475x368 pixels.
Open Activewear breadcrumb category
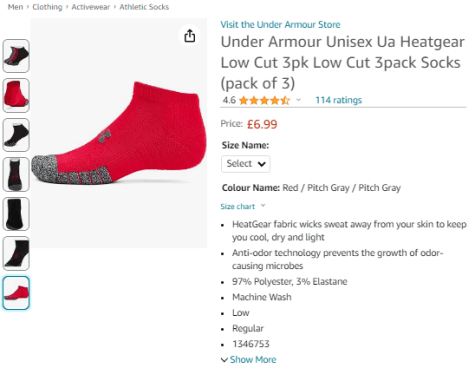point(90,7)
